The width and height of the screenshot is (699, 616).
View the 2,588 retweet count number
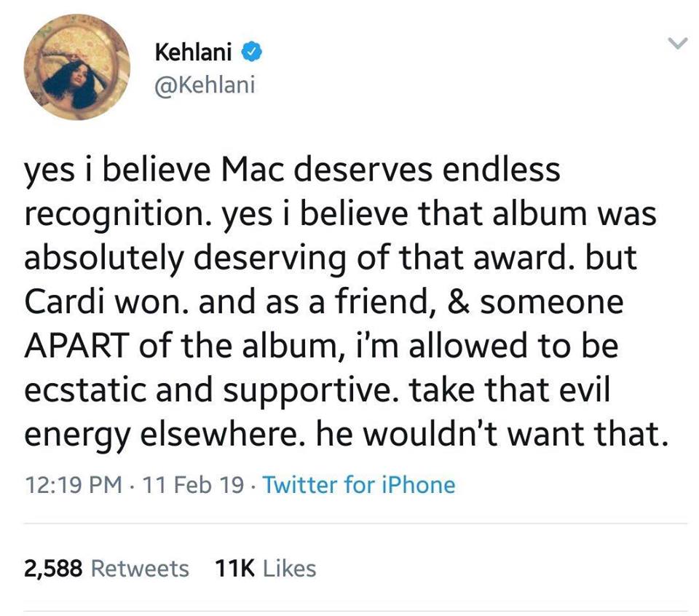coord(53,568)
